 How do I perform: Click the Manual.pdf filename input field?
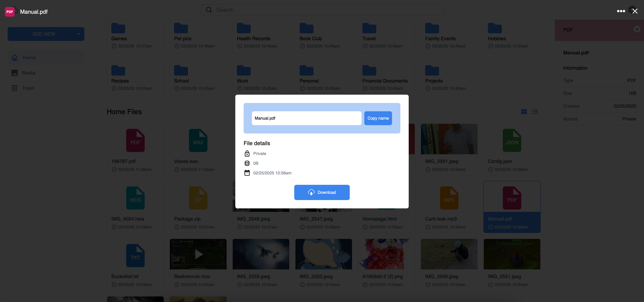coord(306,118)
